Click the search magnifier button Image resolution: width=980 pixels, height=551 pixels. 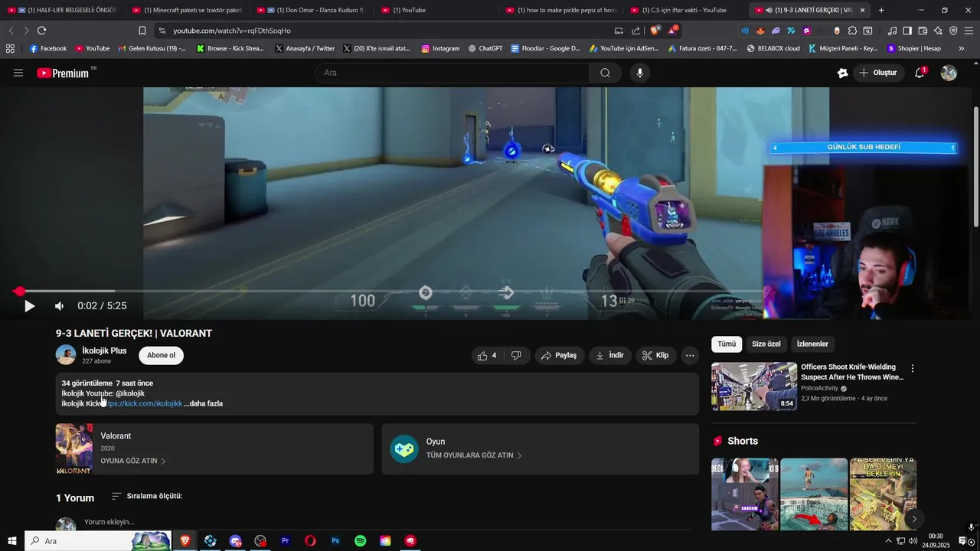coord(605,73)
